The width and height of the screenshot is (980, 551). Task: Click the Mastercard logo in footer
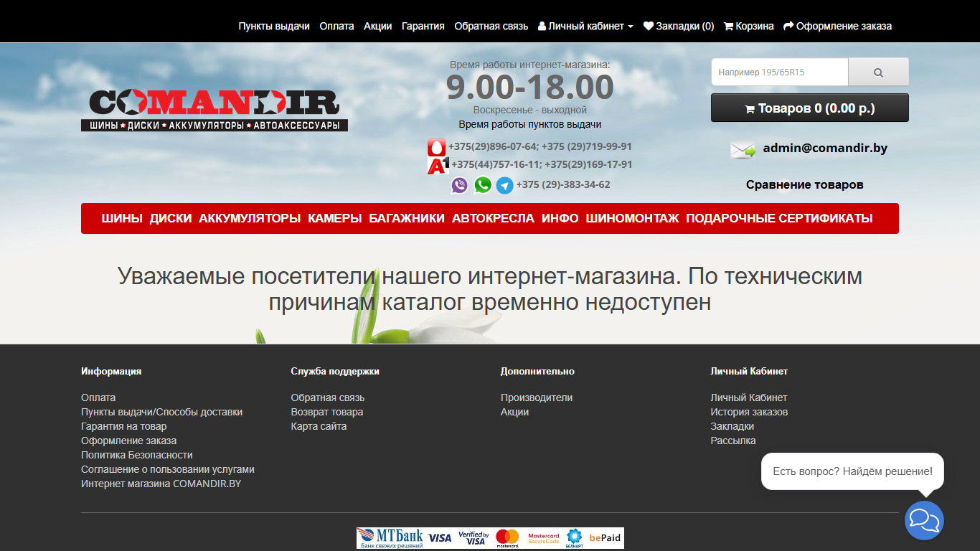click(x=507, y=538)
